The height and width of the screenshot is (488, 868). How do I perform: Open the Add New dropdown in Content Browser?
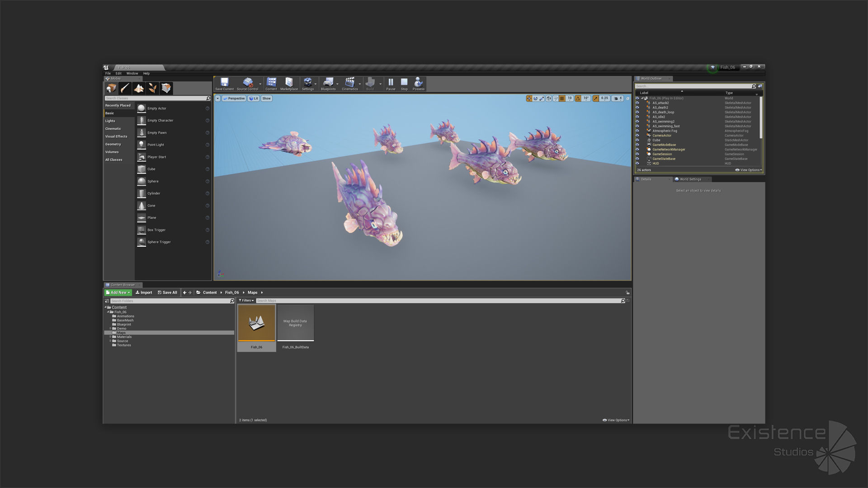[x=118, y=292]
